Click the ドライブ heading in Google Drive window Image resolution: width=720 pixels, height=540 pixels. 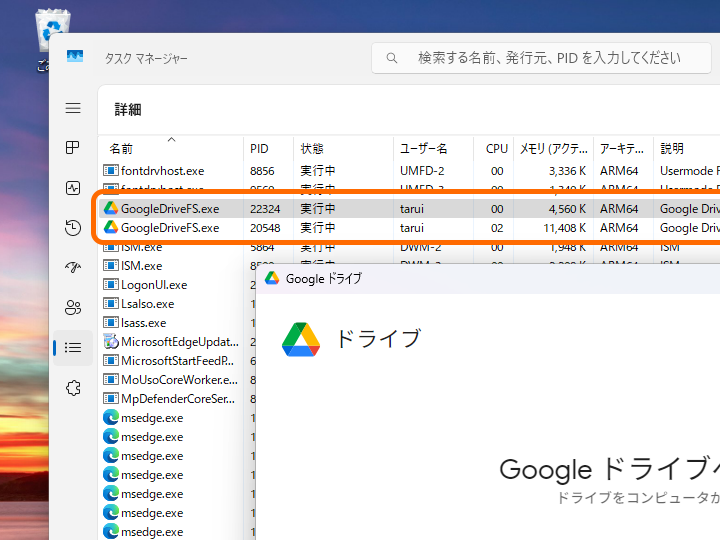pos(379,339)
